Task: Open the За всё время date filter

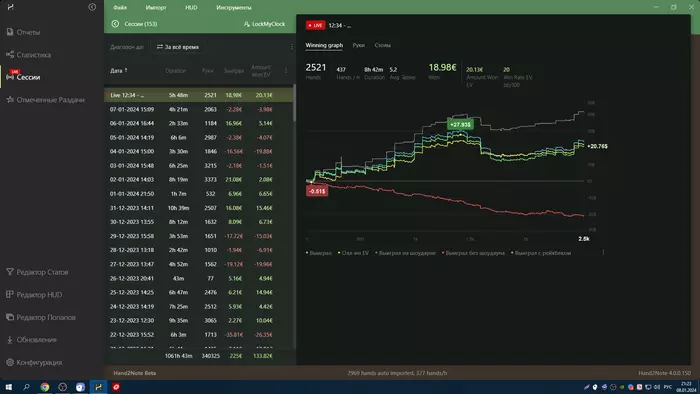Action: coord(178,47)
